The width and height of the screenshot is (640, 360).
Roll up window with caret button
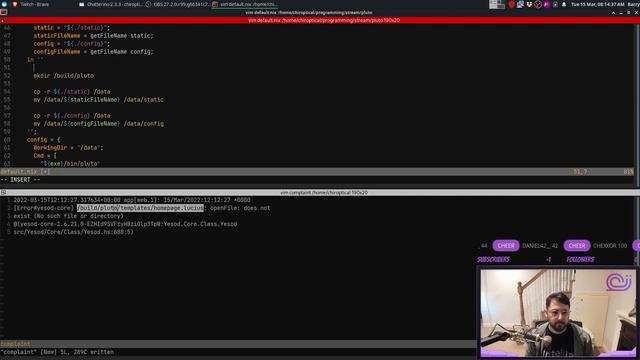click(613, 13)
